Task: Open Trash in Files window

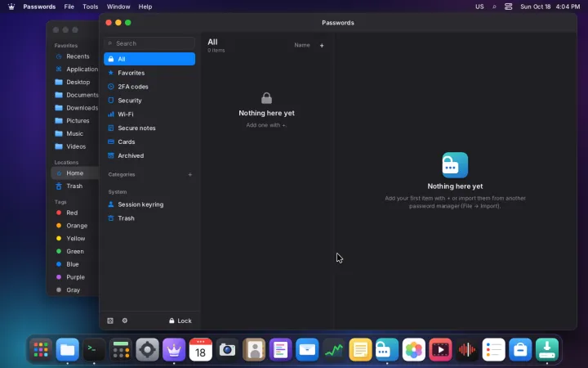Action: [x=74, y=186]
